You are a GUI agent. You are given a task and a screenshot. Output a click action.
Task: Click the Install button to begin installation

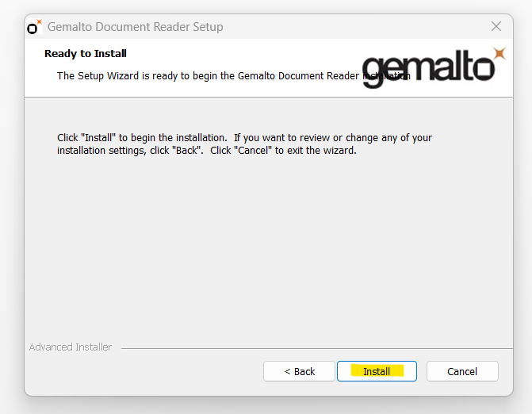point(377,371)
